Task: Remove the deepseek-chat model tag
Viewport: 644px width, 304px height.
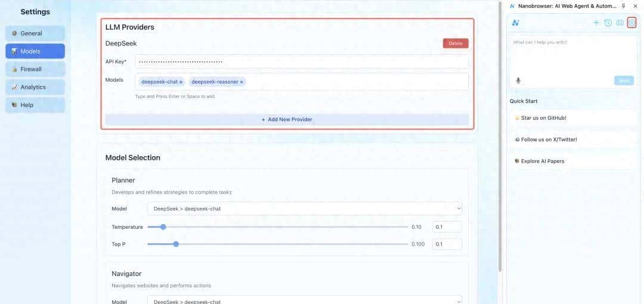Action: pos(181,82)
